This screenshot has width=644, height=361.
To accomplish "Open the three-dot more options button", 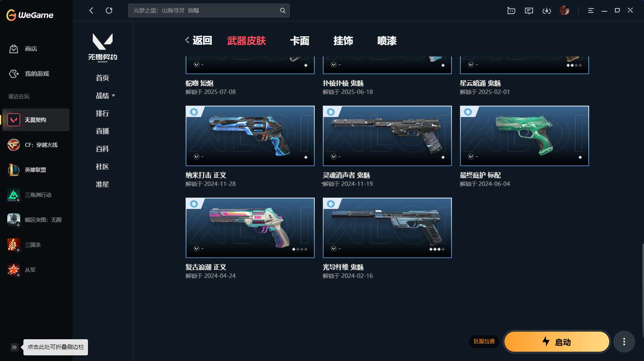I will [624, 342].
